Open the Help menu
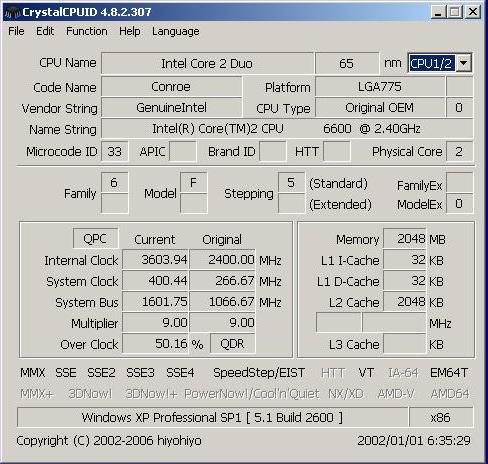The height and width of the screenshot is (464, 488). pyautogui.click(x=130, y=31)
